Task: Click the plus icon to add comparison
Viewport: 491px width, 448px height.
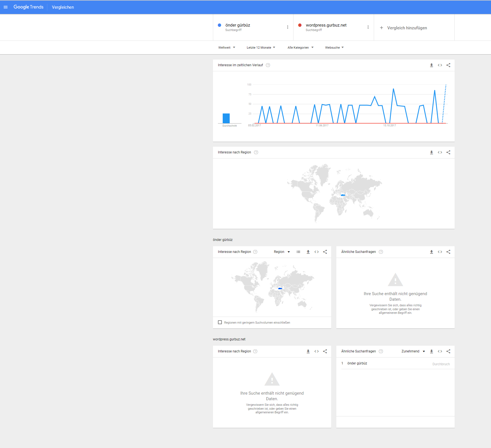Action: [x=381, y=28]
